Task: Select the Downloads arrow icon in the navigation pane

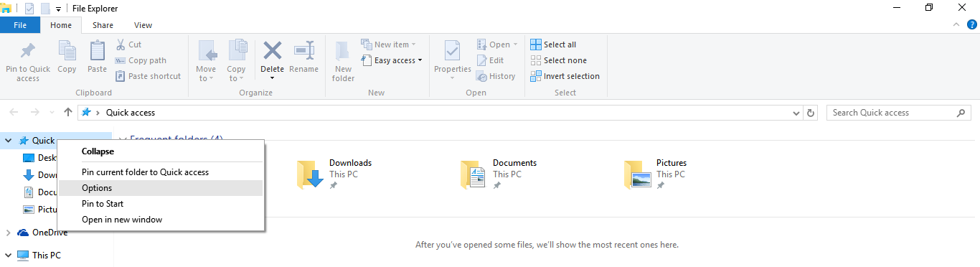Action: 29,175
